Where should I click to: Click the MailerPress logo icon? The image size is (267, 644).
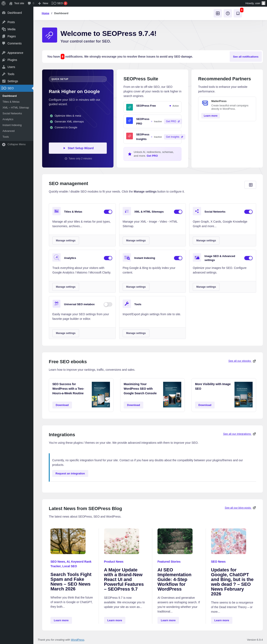coord(205,103)
